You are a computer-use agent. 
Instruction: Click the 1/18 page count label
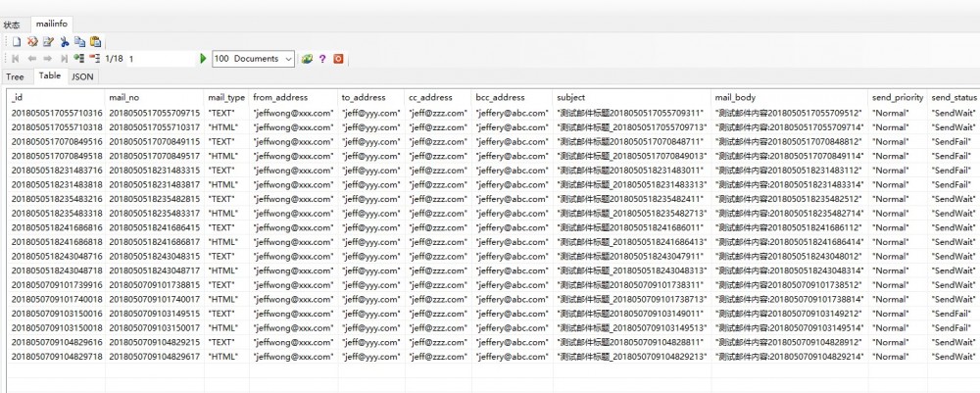click(115, 59)
